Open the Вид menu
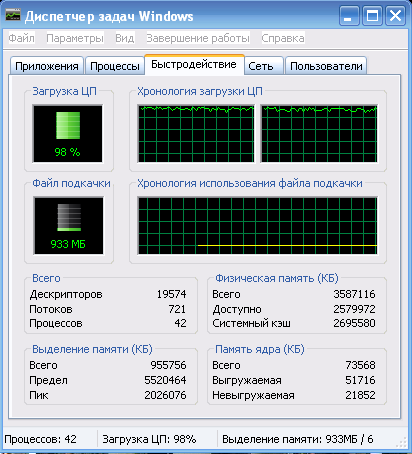The image size is (412, 454). click(x=125, y=38)
